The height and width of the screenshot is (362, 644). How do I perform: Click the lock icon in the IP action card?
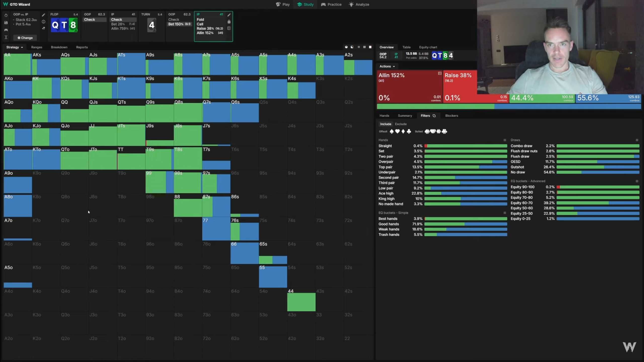(x=229, y=22)
